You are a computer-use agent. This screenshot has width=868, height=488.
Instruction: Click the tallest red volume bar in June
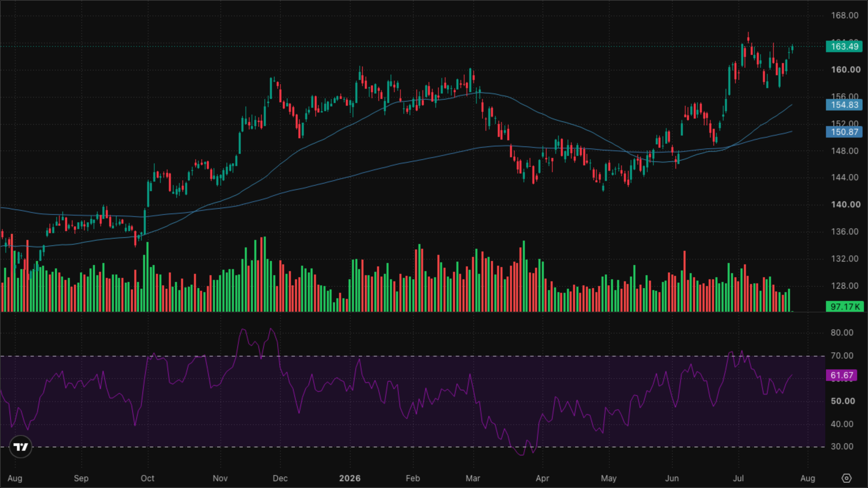click(685, 281)
